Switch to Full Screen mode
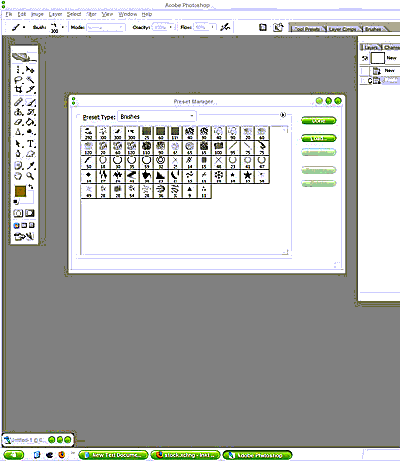 [x=31, y=226]
